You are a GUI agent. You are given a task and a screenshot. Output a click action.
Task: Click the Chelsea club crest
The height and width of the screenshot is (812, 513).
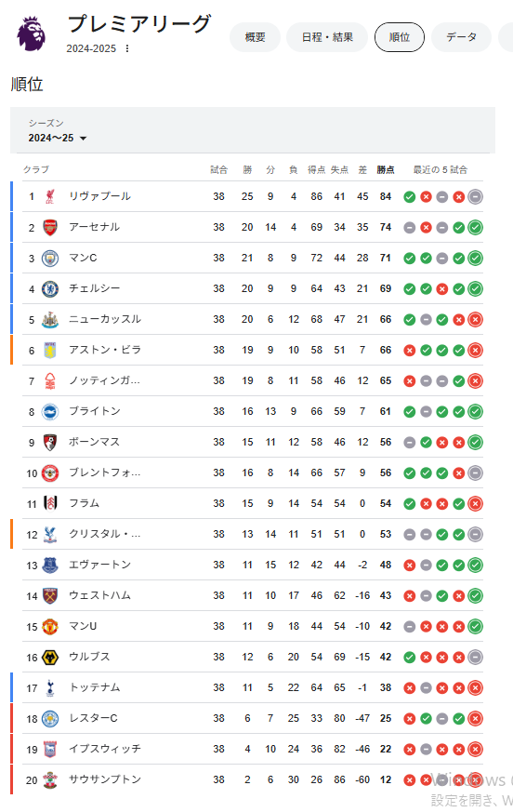click(50, 289)
